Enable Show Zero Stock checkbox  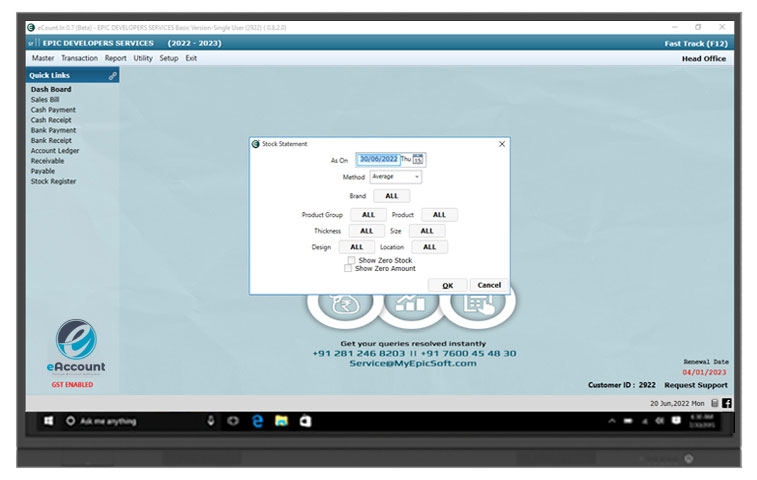point(351,260)
